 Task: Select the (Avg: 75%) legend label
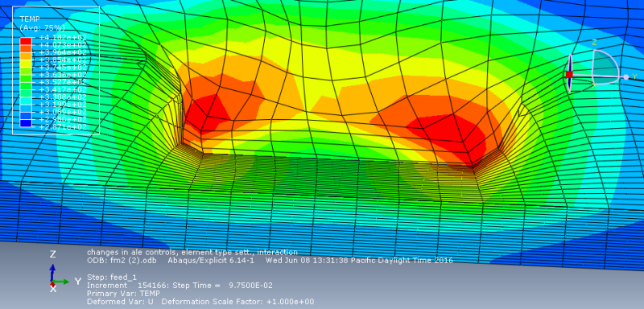pyautogui.click(x=43, y=27)
